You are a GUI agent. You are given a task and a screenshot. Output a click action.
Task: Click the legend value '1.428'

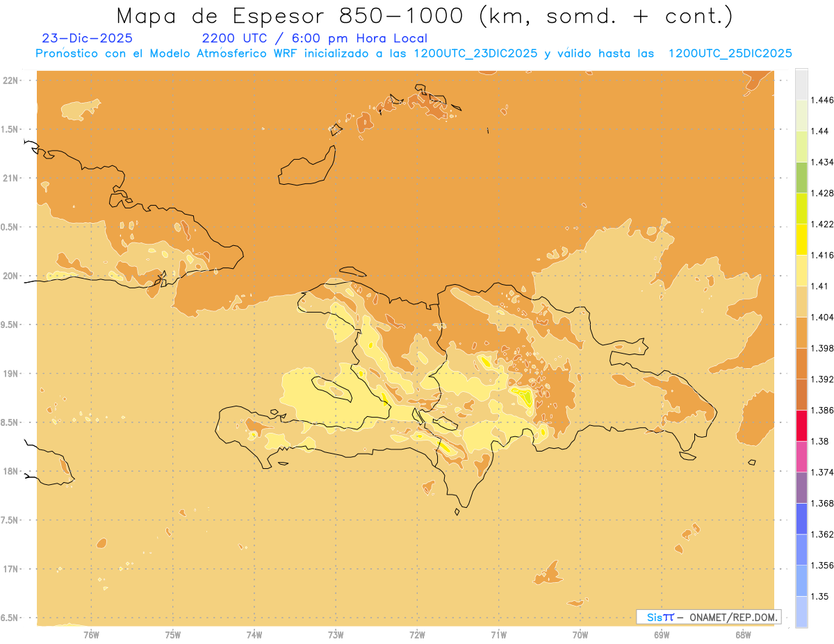821,193
